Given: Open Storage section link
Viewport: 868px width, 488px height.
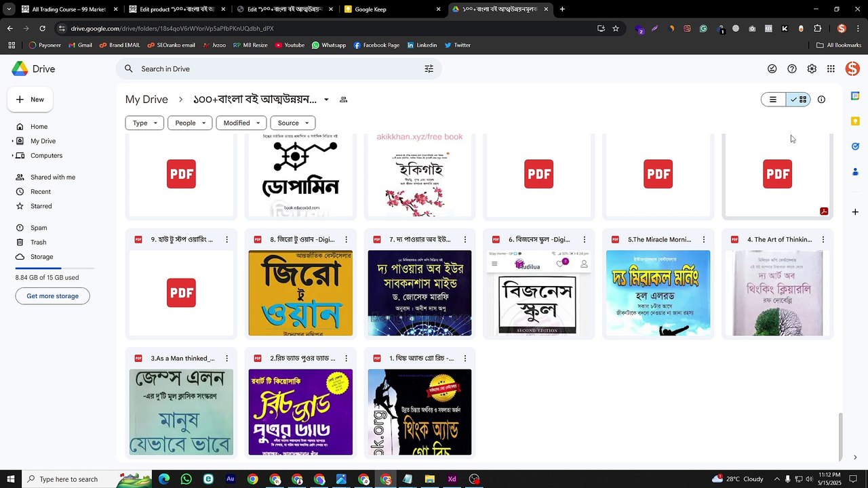Looking at the screenshot, I should [x=41, y=257].
